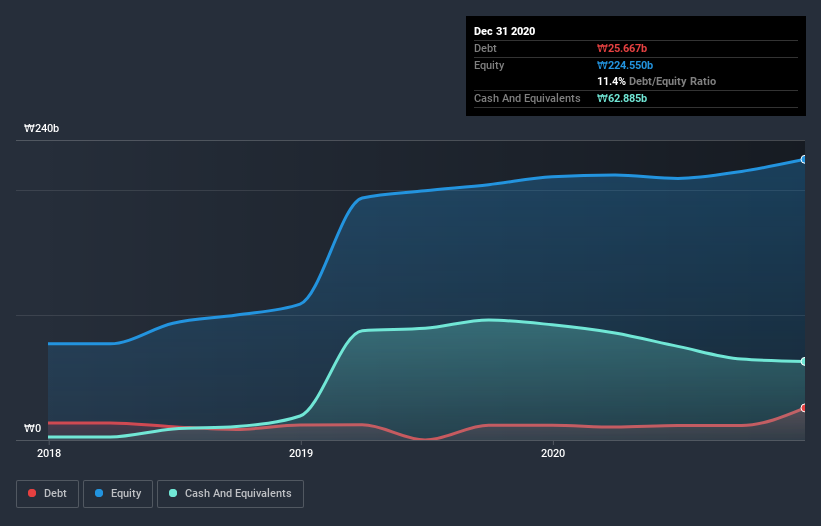Click the teal Cash And Equivalents legend dot
The image size is (821, 526).
click(x=173, y=493)
